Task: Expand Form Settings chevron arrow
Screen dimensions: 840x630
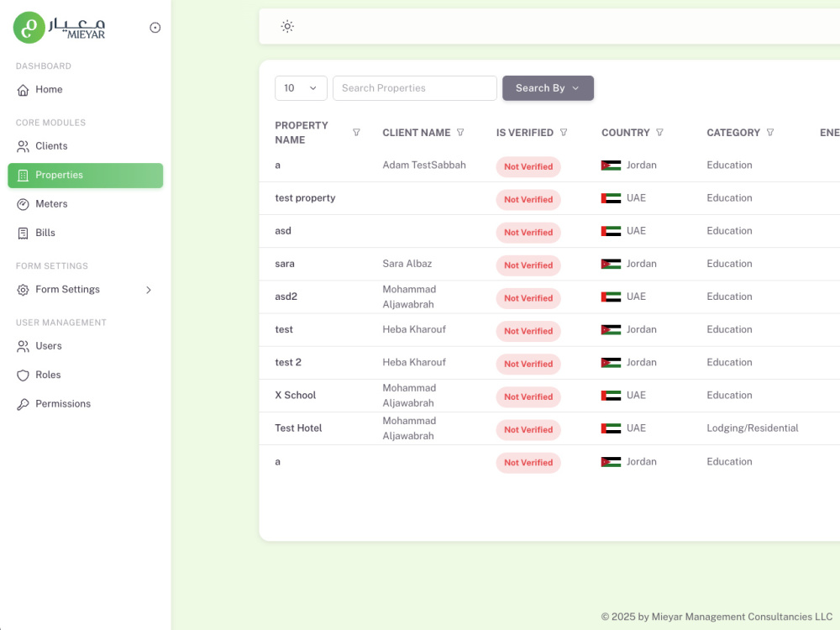Action: click(149, 290)
